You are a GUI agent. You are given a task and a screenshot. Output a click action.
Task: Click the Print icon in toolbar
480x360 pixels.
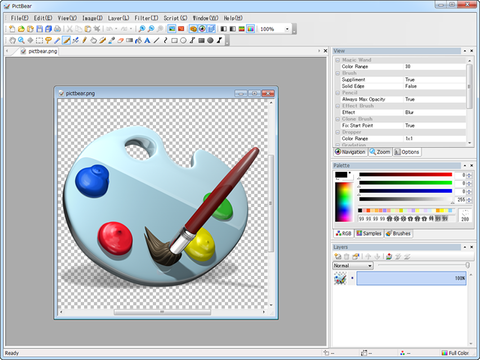(x=57, y=29)
